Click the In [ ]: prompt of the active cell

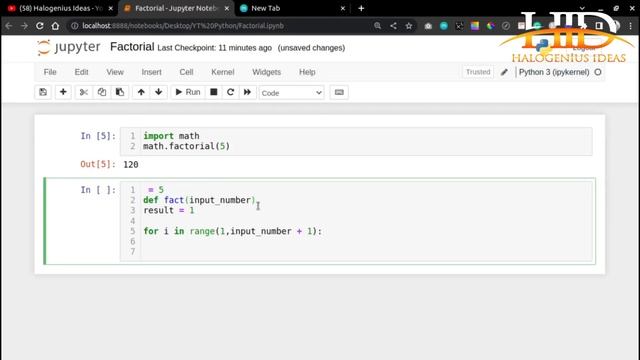[98, 190]
